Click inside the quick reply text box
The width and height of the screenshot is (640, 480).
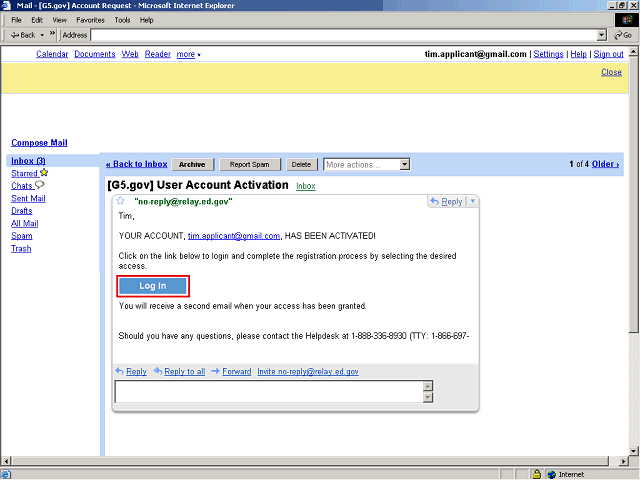point(269,392)
